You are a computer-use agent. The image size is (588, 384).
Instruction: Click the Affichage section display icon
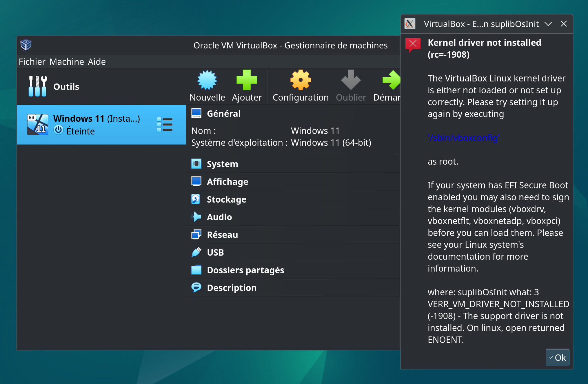click(x=196, y=181)
